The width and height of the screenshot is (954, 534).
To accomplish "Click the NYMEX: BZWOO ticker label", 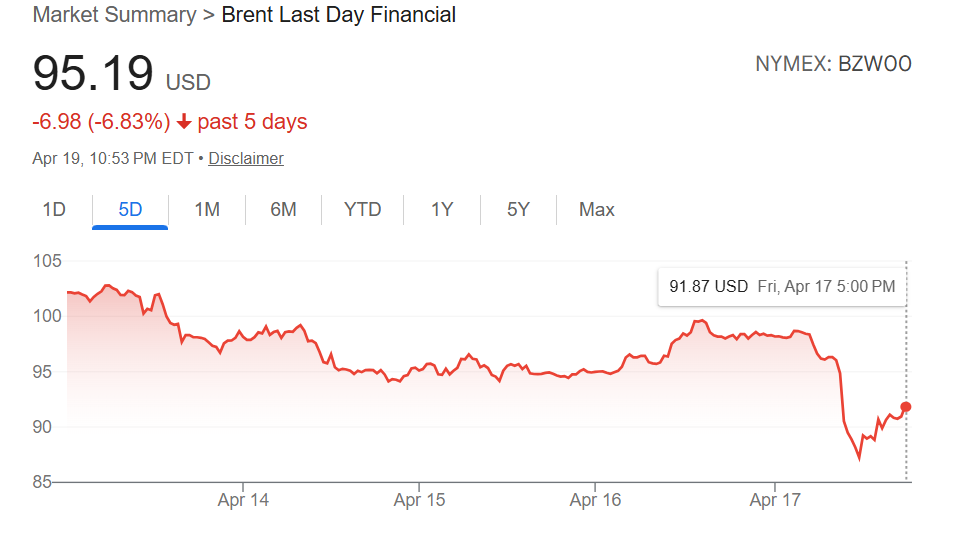I will (x=833, y=65).
